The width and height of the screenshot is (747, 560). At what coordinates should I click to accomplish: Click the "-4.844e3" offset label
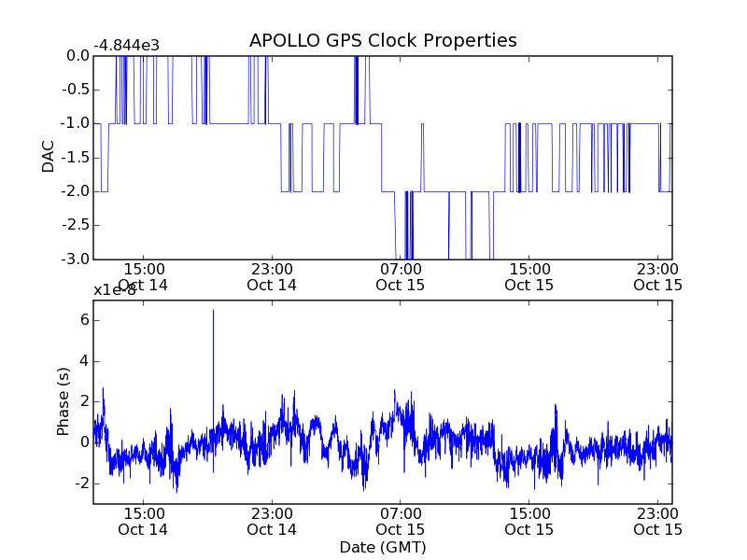tap(126, 46)
